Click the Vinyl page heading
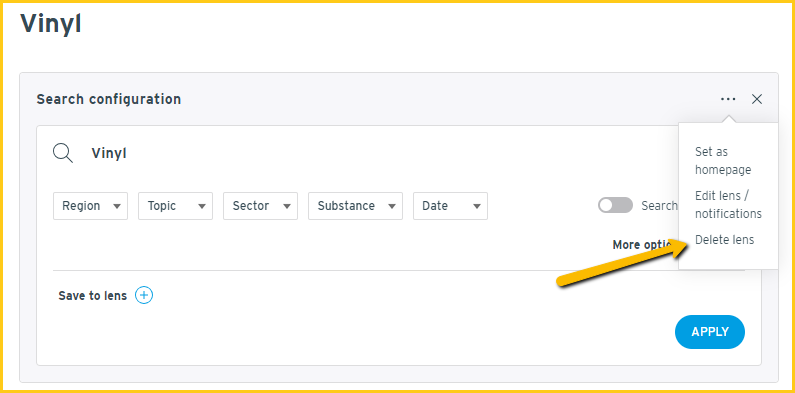 click(x=51, y=25)
